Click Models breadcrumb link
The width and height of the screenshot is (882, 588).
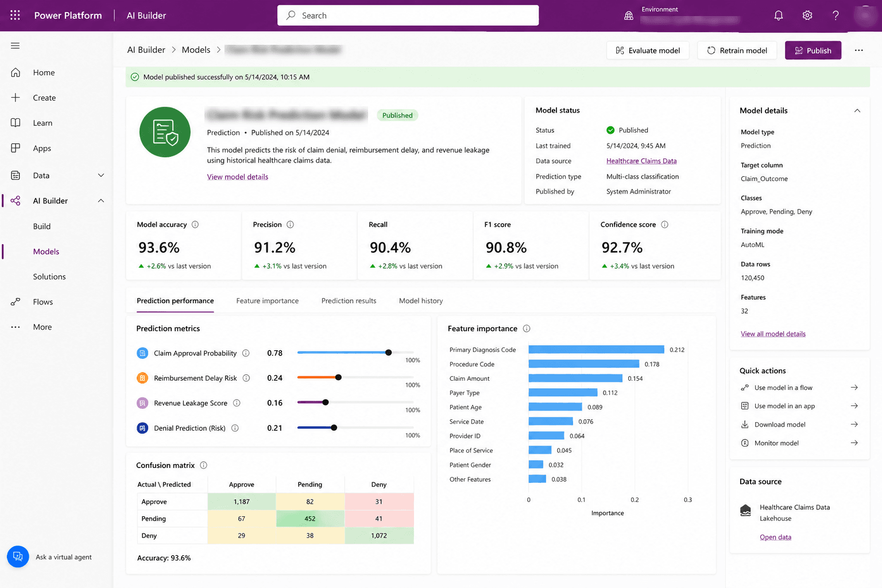click(196, 50)
